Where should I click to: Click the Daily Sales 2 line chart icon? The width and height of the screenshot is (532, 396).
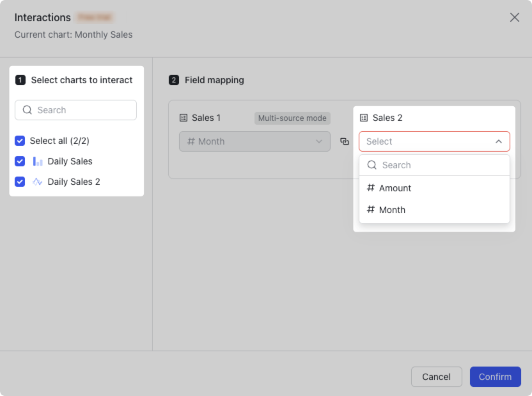coord(37,182)
